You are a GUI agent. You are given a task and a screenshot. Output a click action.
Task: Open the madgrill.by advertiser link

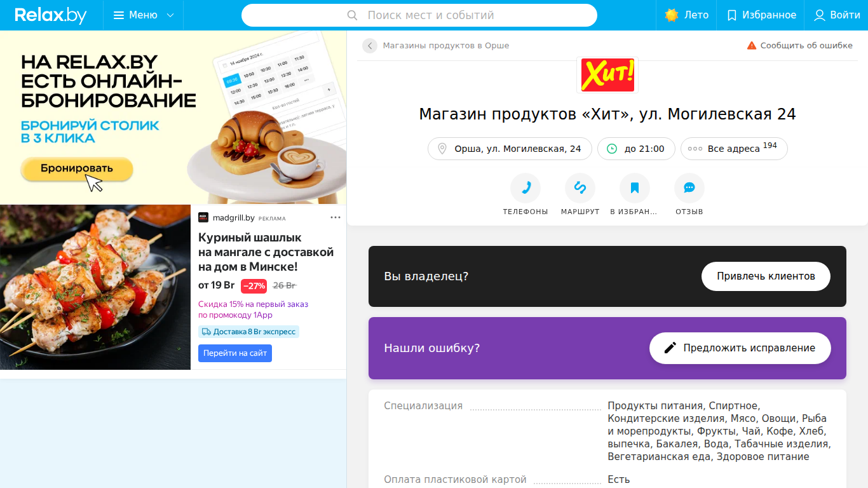click(234, 218)
